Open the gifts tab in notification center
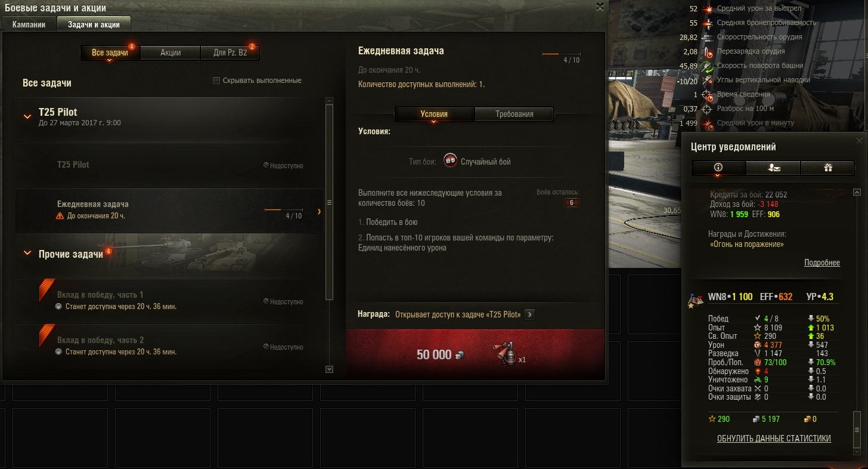868x469 pixels. (x=827, y=168)
